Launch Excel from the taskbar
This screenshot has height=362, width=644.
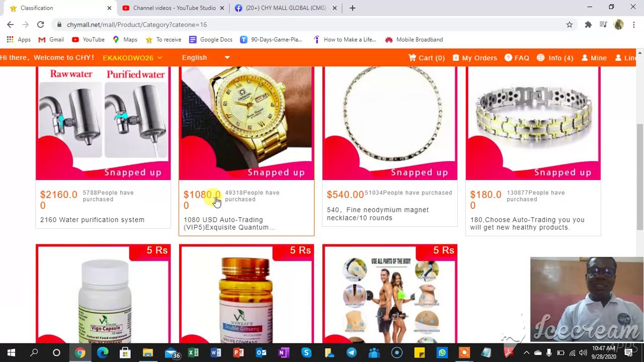click(193, 353)
